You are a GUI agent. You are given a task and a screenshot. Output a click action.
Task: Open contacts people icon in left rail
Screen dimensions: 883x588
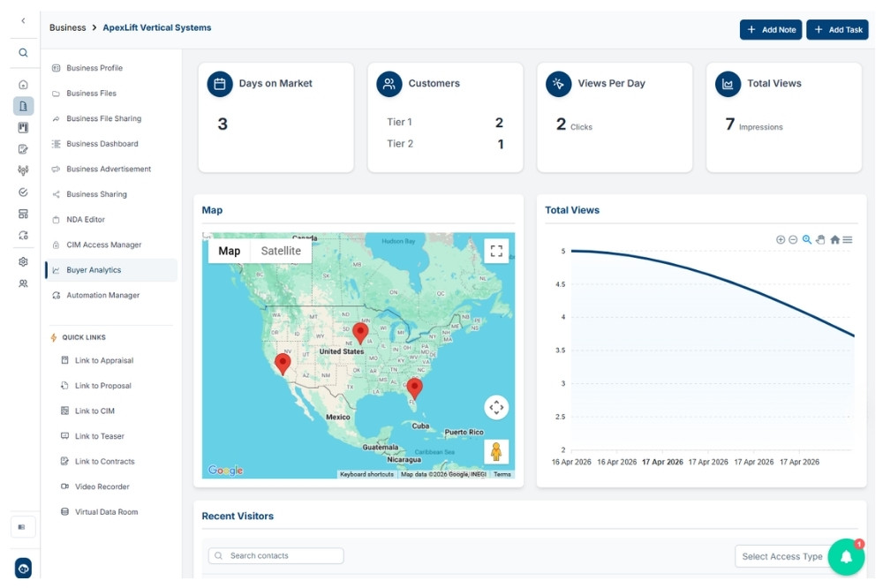(23, 283)
